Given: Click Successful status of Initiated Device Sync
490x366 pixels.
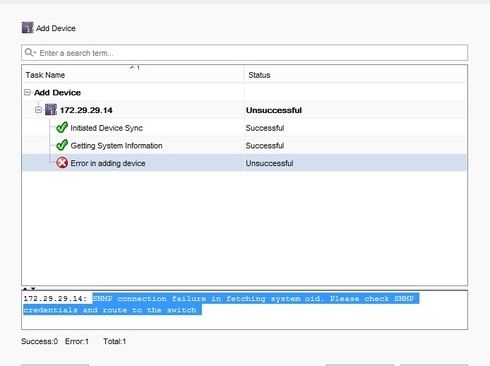Looking at the screenshot, I should 265,128.
